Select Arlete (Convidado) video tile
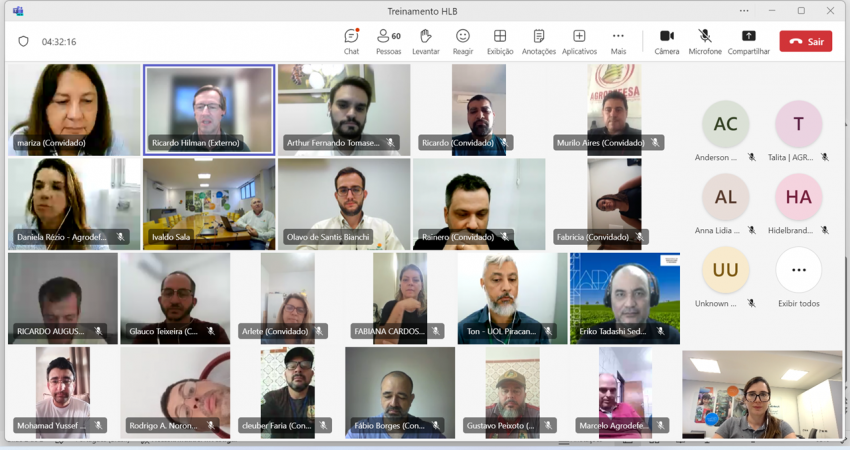The width and height of the screenshot is (850, 450). (287, 298)
